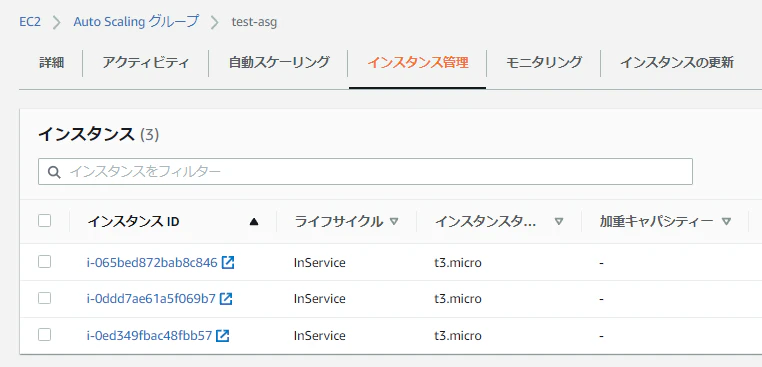Switch to the 詳細 tab
Screen dimensions: 762x367
click(x=52, y=63)
